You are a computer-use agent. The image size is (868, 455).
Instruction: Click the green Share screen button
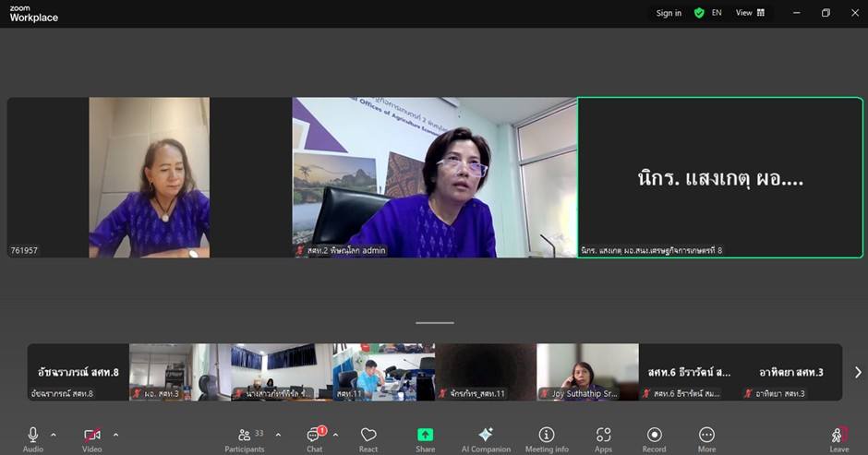[425, 437]
